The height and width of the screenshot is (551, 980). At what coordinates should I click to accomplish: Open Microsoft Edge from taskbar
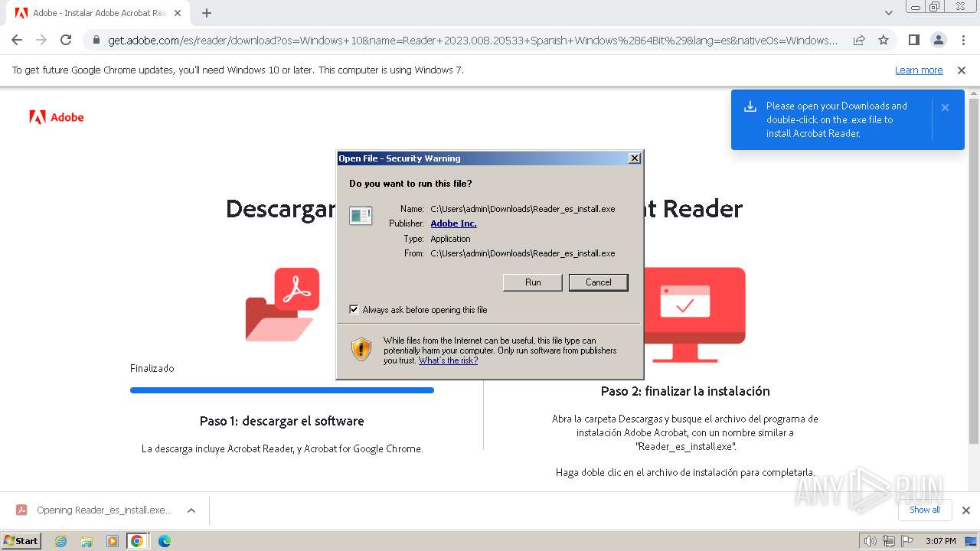[x=164, y=541]
